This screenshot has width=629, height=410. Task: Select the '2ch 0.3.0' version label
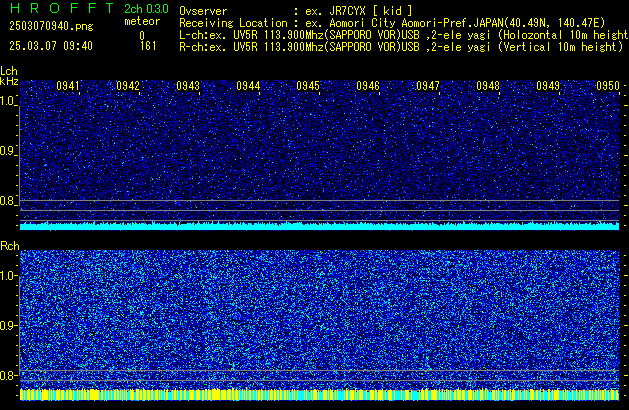click(x=146, y=9)
